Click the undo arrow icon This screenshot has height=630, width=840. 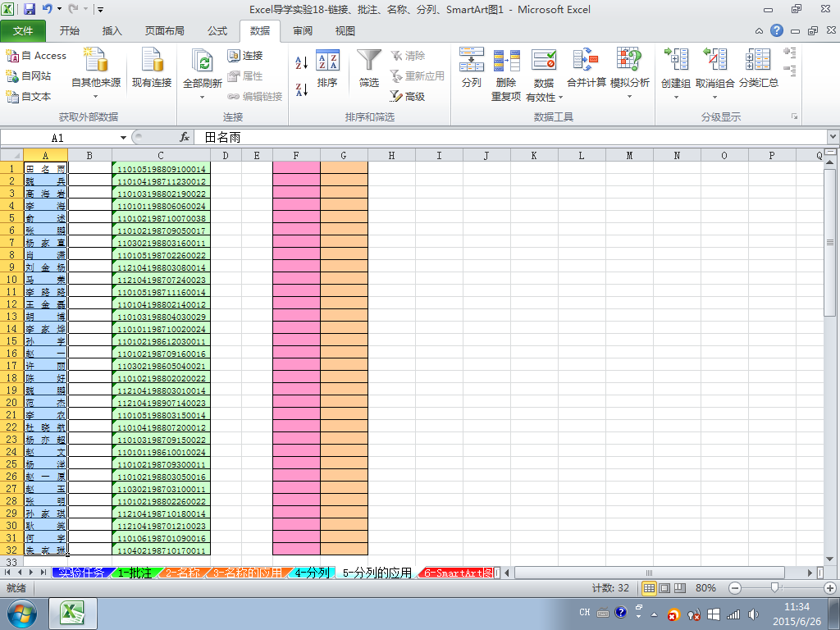pos(47,9)
